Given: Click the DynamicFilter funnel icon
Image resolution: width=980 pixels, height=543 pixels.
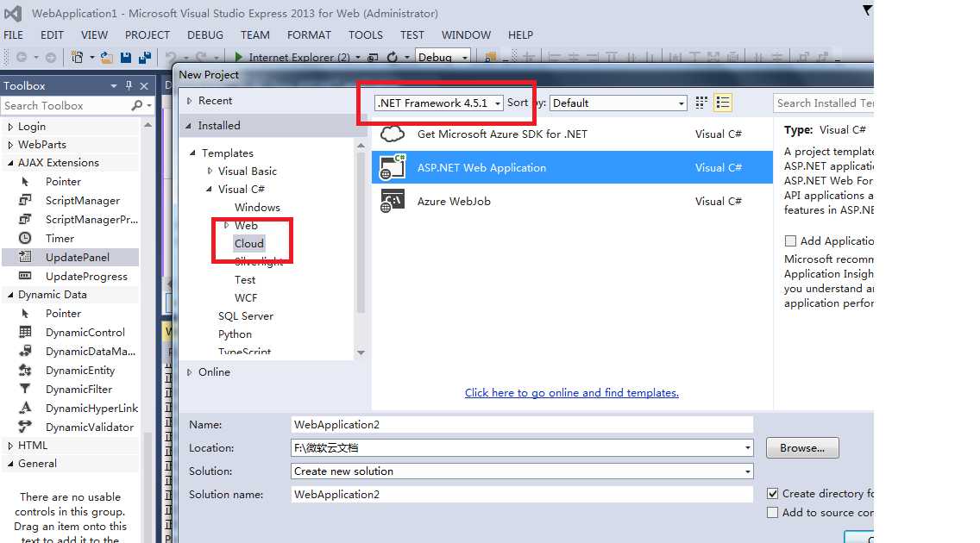Looking at the screenshot, I should tap(25, 389).
